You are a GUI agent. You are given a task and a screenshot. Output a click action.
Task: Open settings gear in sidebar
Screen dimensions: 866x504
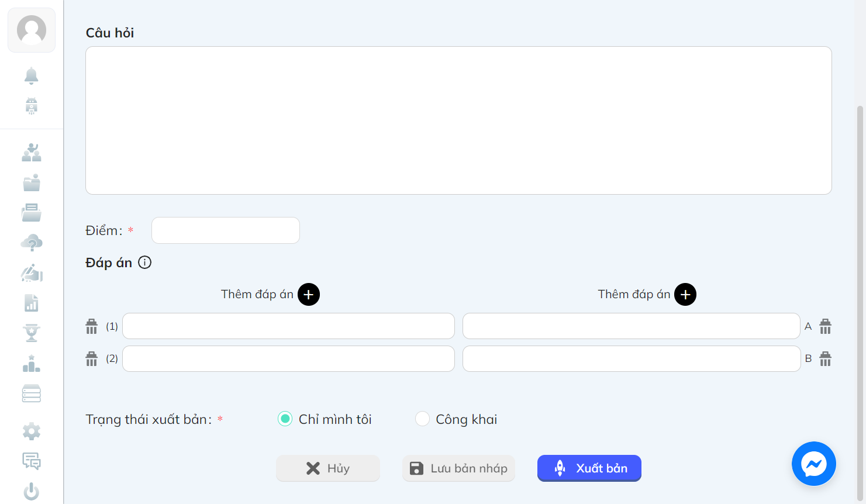[32, 431]
